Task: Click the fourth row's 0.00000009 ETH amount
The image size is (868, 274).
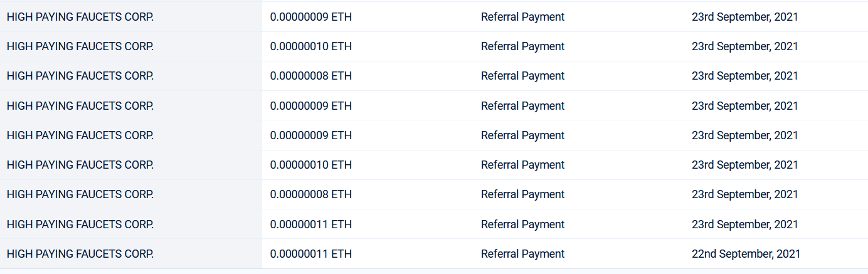Action: pos(311,106)
